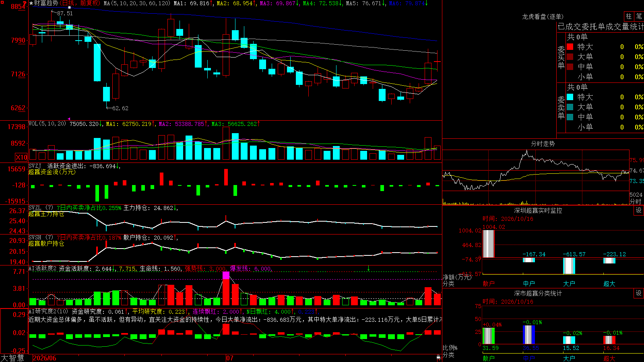Click the 07 month marker on timeline

click(230, 358)
